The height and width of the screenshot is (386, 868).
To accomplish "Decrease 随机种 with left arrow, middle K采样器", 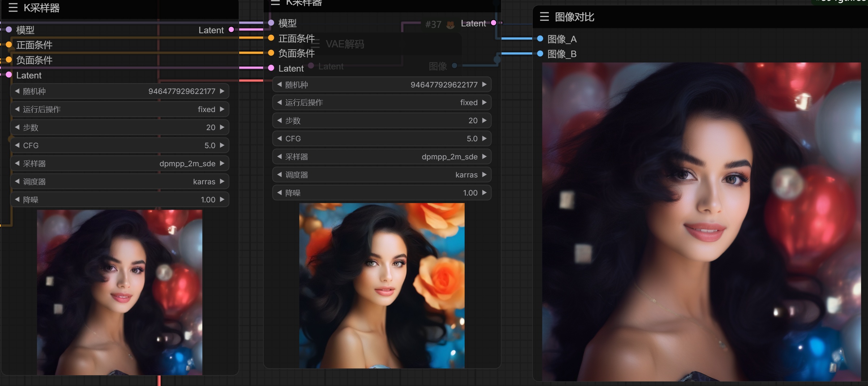I will (279, 84).
